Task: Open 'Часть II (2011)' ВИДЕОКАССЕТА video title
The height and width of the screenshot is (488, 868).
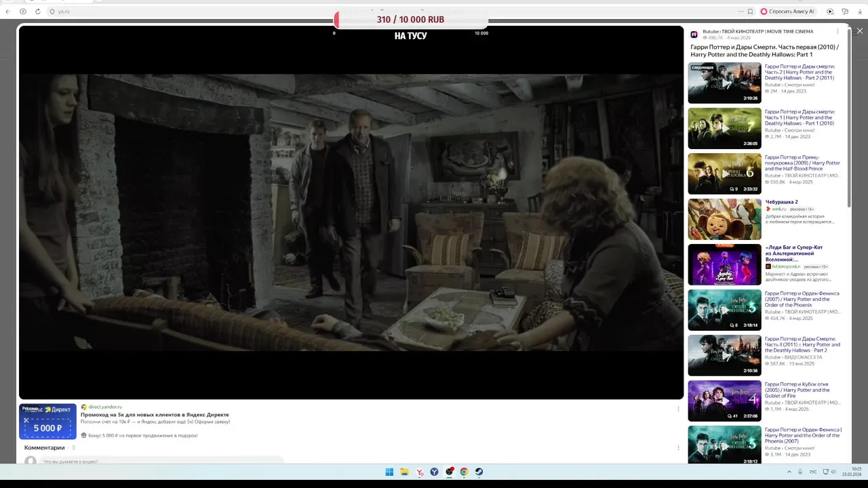Action: [x=802, y=344]
